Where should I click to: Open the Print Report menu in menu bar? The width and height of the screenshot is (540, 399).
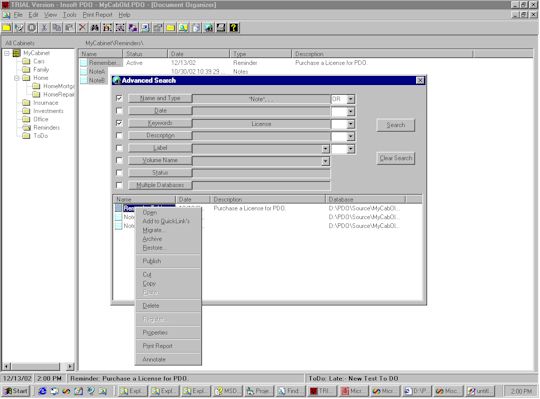coord(97,15)
